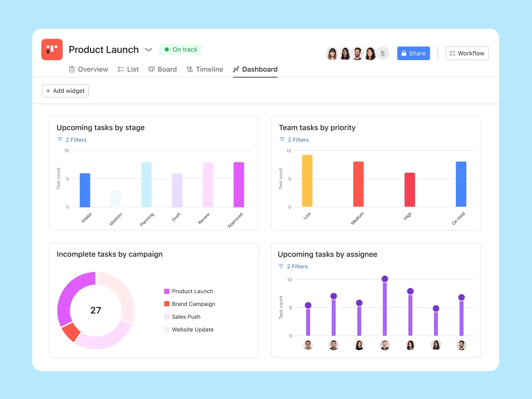Expand the Product Launch title dropdown chevron
The image size is (532, 399).
[148, 50]
